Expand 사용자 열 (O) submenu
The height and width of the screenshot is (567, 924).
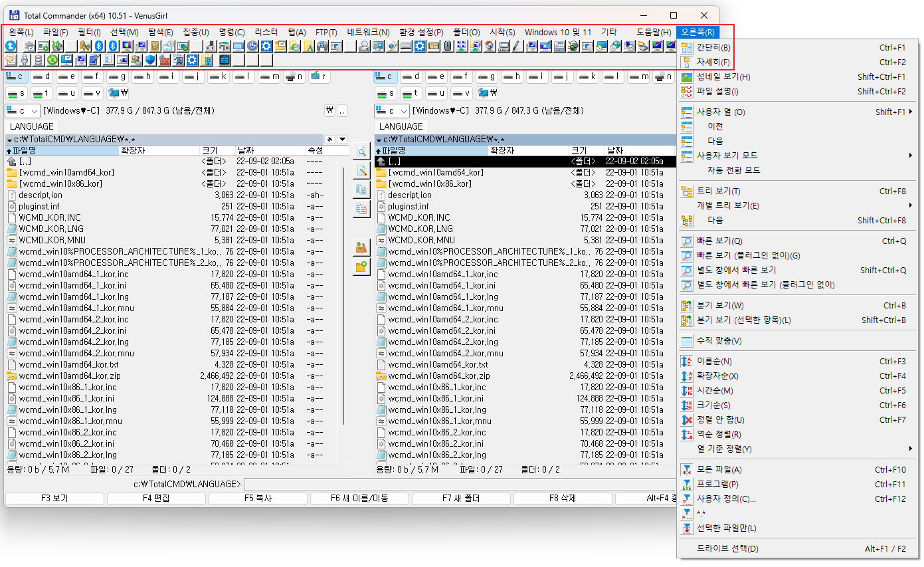796,112
